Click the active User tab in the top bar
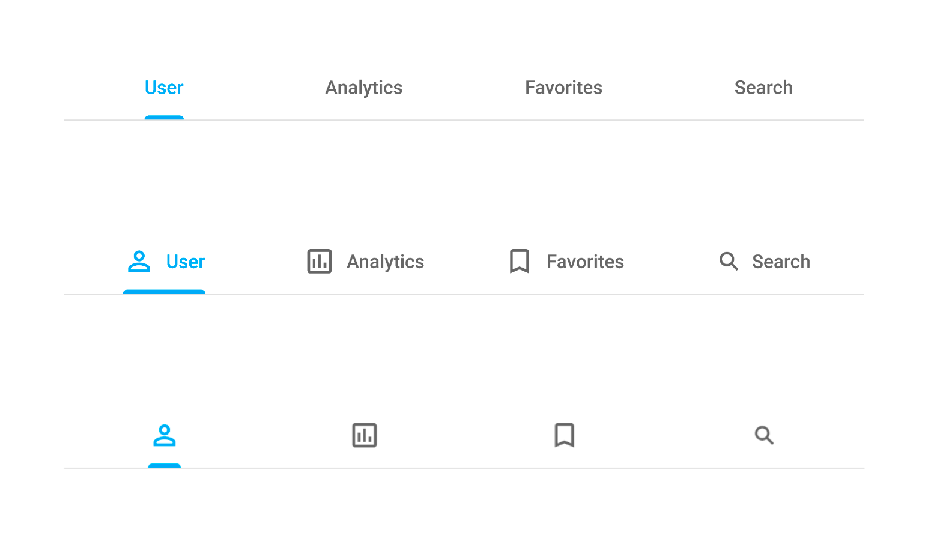This screenshot has width=937, height=560. (x=164, y=88)
